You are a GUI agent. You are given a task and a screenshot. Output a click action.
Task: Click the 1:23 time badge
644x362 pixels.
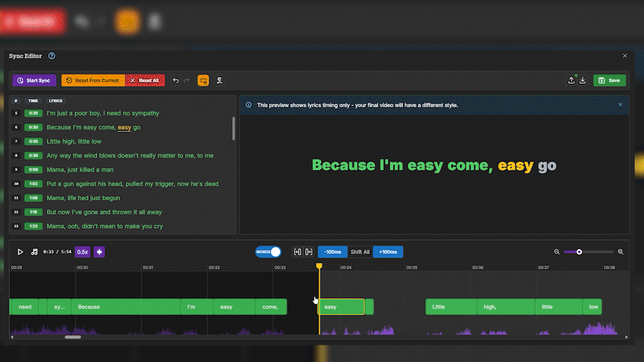coord(34,226)
